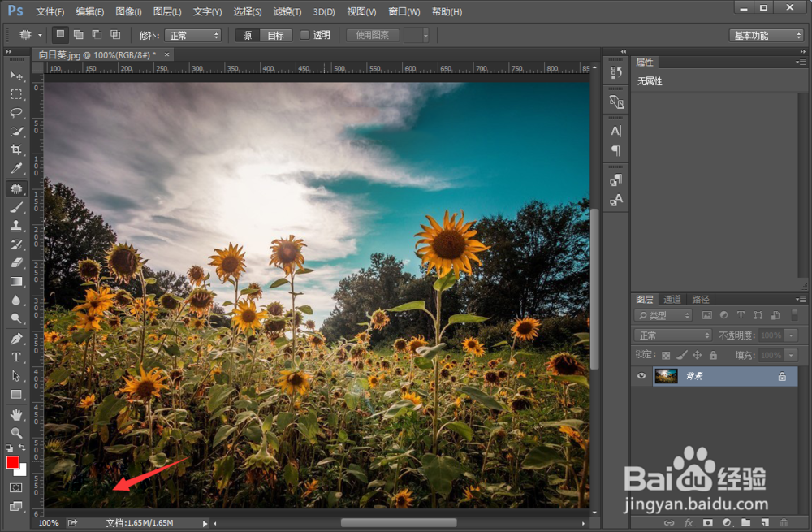
Task: Hide the 背景 layer with eye icon
Action: (641, 376)
